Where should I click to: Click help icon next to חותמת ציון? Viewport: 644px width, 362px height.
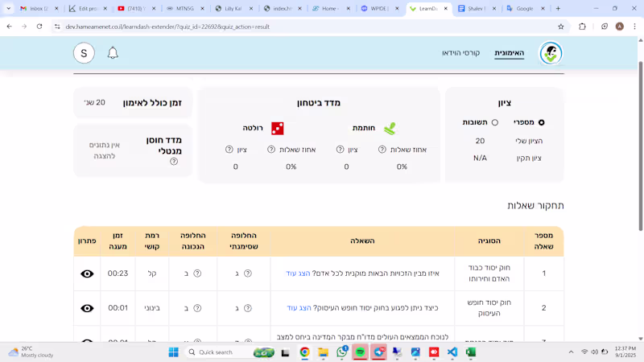(x=340, y=150)
